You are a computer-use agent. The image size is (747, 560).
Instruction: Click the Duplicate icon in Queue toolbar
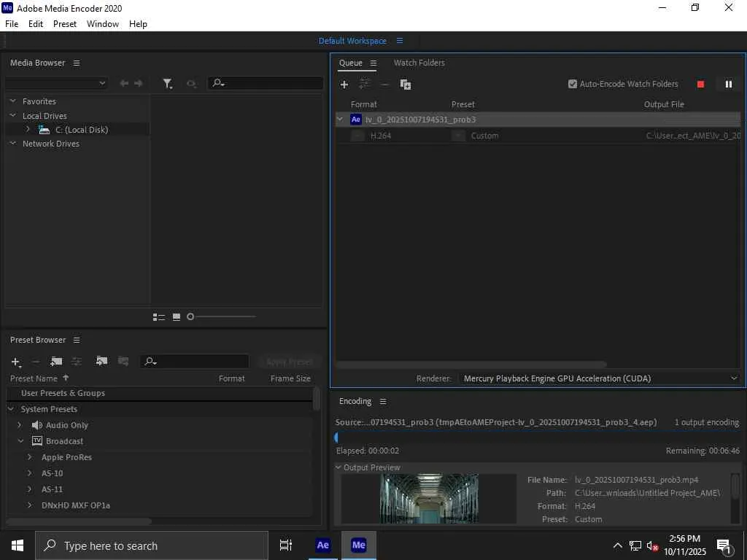pyautogui.click(x=406, y=85)
